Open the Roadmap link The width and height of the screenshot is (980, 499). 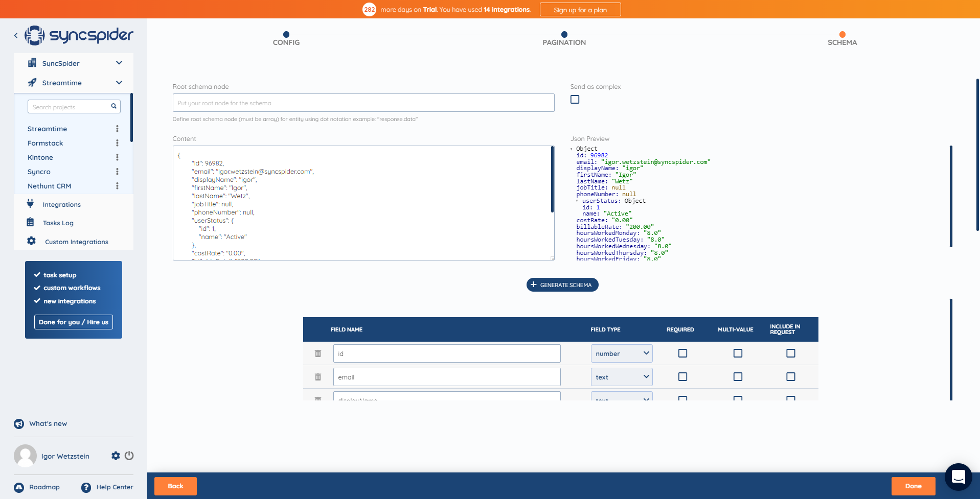[44, 487]
